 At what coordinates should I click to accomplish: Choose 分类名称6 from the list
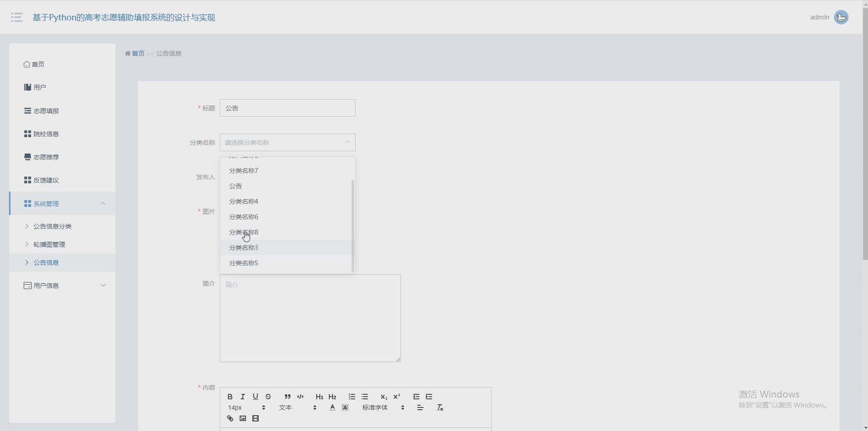[286, 217]
